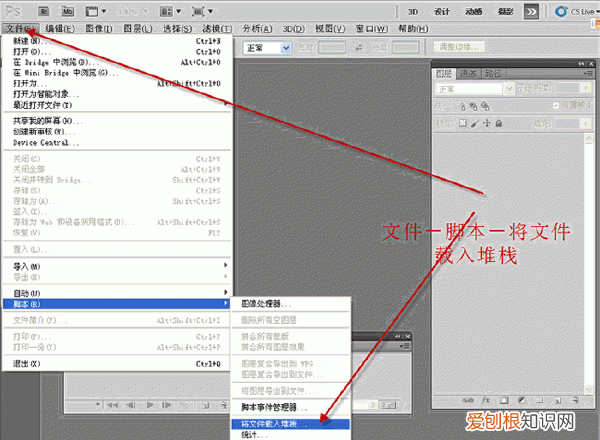Image resolution: width=600 pixels, height=440 pixels.
Task: Expand the 最近打开文件(T) submenu
Action: pos(117,104)
